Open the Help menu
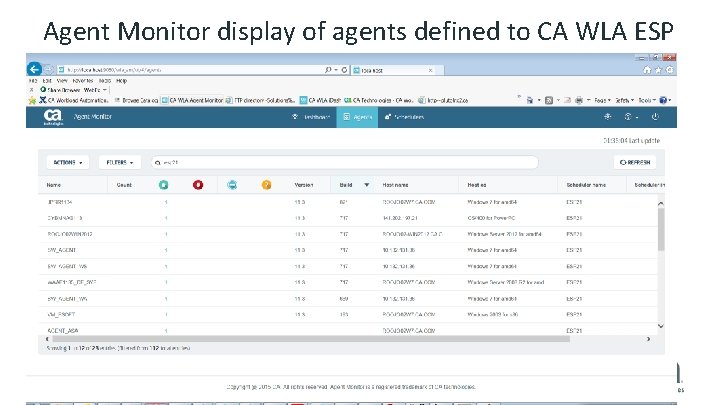This screenshot has width=720, height=405. [x=121, y=81]
